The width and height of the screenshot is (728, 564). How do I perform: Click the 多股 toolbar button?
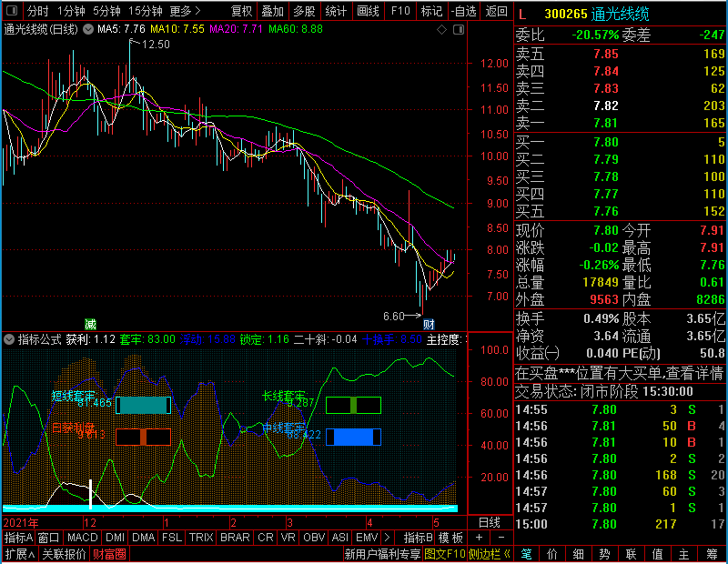[305, 11]
